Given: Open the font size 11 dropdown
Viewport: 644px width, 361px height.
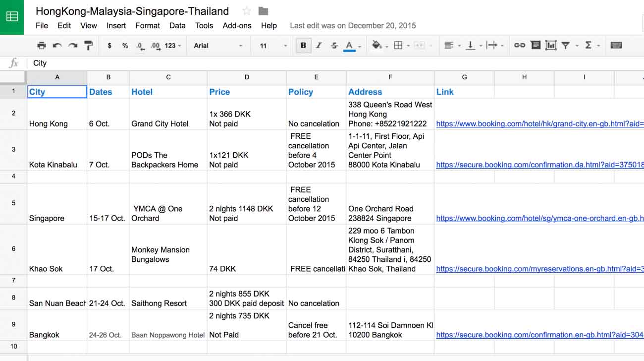Looking at the screenshot, I should (273, 46).
